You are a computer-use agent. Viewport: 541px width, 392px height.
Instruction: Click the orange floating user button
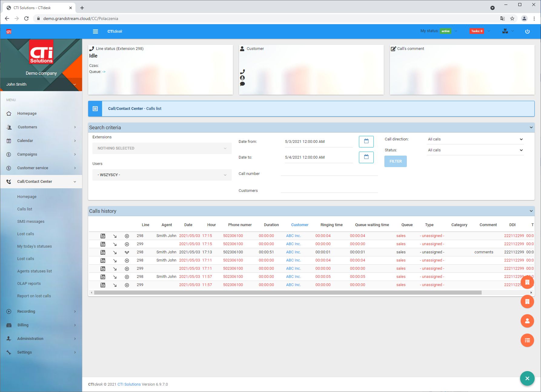(527, 321)
